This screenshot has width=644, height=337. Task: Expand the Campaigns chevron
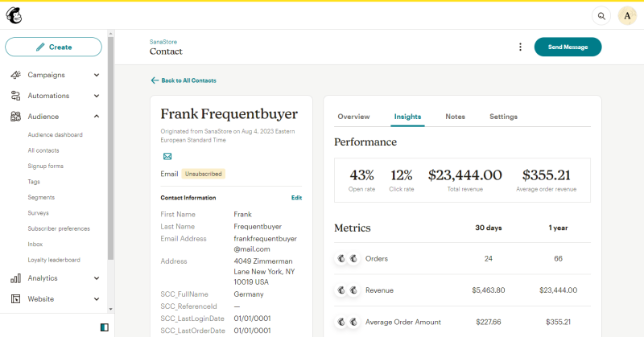click(x=97, y=75)
